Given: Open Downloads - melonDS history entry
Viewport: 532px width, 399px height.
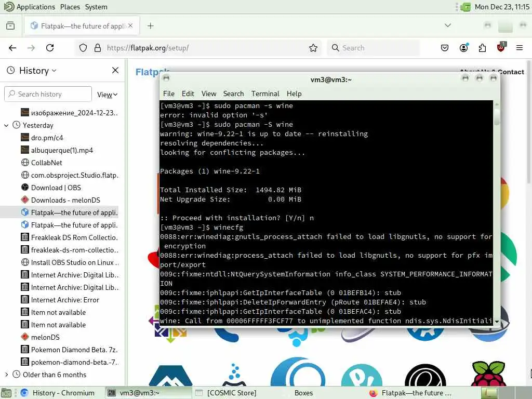Looking at the screenshot, I should coord(65,200).
